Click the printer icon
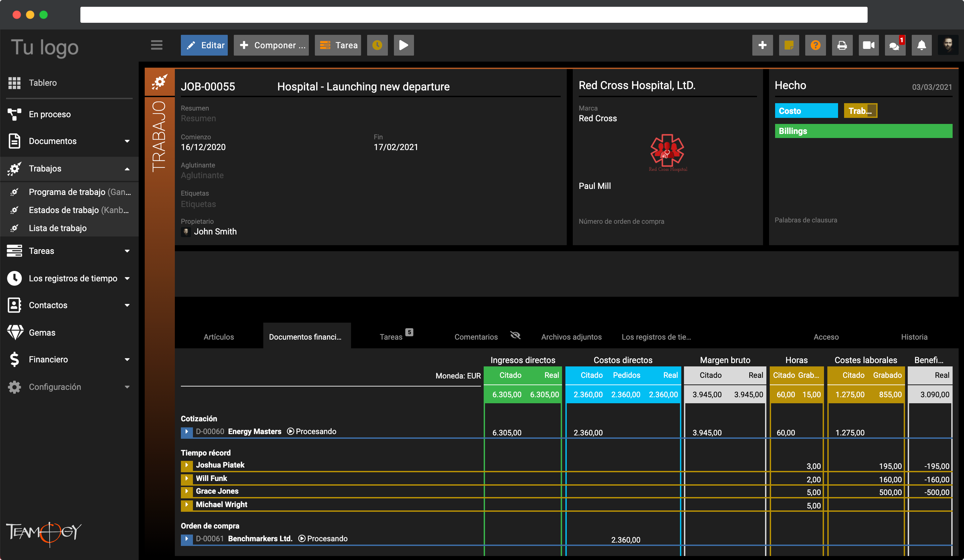 842,45
